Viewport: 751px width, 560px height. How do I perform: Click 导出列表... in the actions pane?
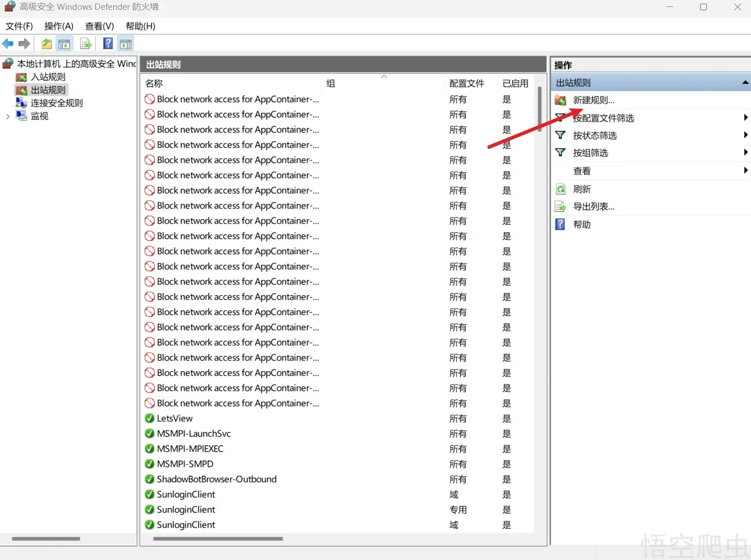pyautogui.click(x=593, y=207)
